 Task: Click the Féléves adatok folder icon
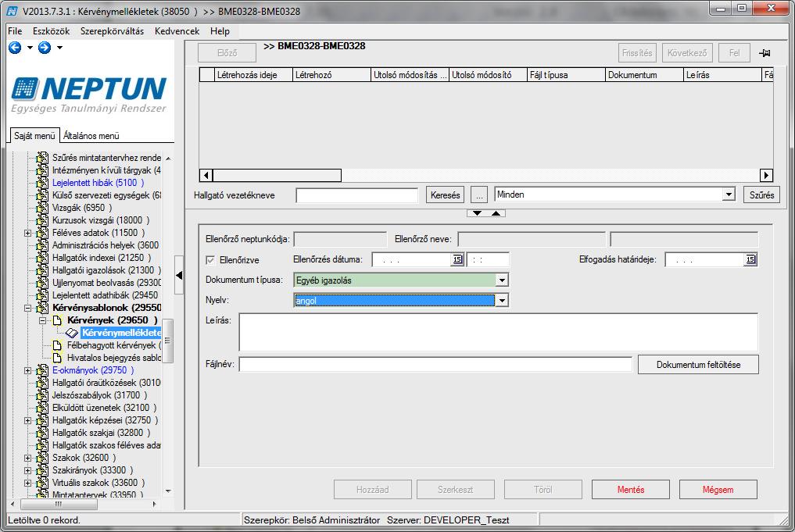(x=42, y=233)
